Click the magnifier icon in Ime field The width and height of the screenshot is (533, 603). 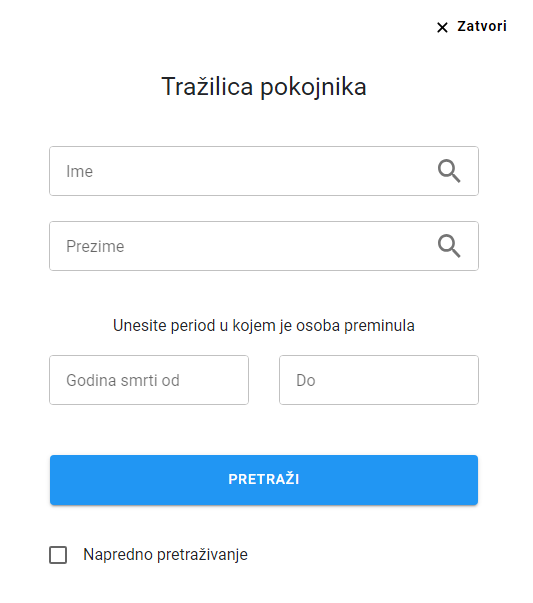coord(449,171)
